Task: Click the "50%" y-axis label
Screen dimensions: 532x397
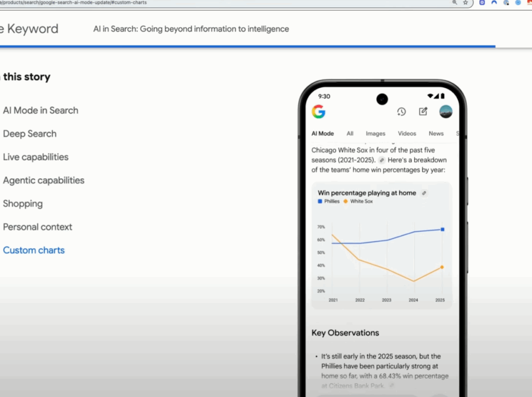Action: pyautogui.click(x=321, y=253)
